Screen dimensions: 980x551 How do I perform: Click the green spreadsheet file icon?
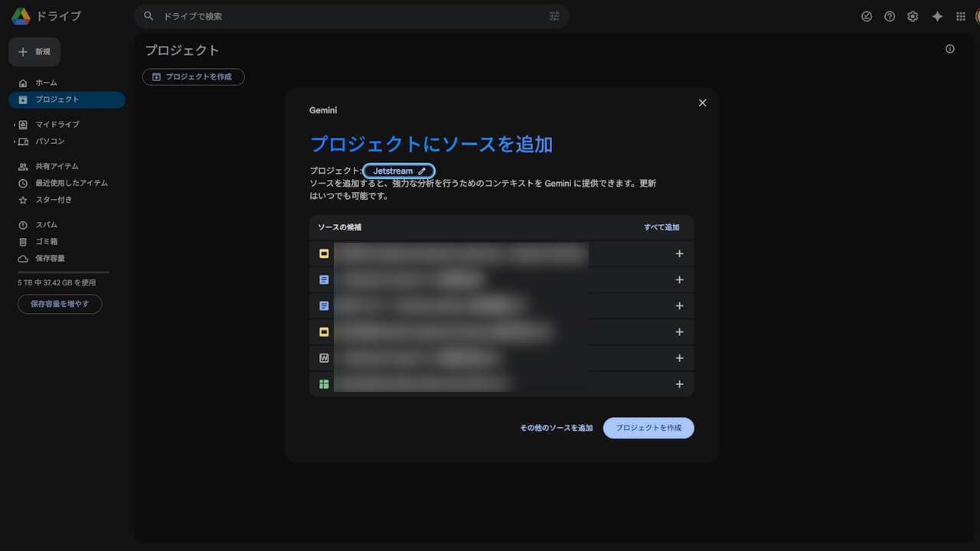[324, 383]
